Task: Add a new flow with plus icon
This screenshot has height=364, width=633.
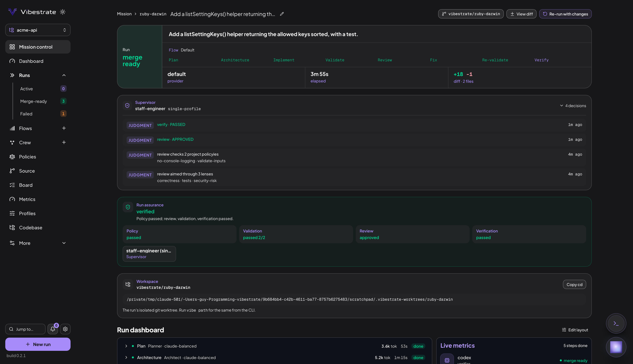Action: point(64,128)
